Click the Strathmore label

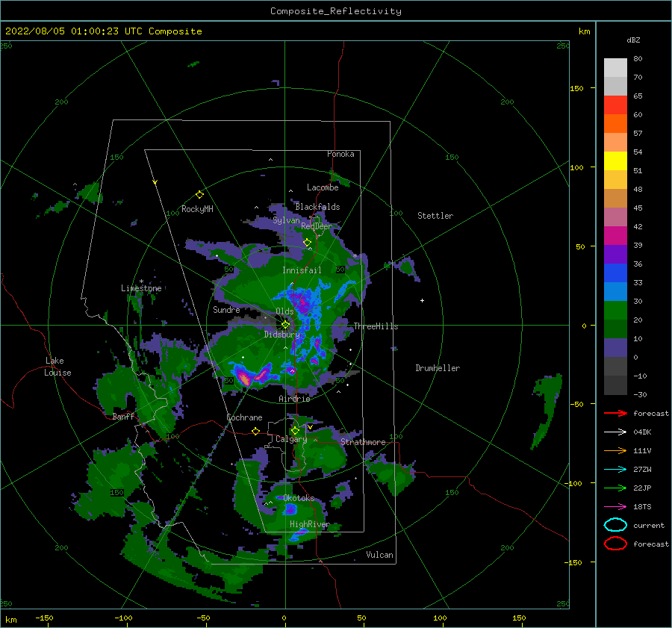pos(363,441)
